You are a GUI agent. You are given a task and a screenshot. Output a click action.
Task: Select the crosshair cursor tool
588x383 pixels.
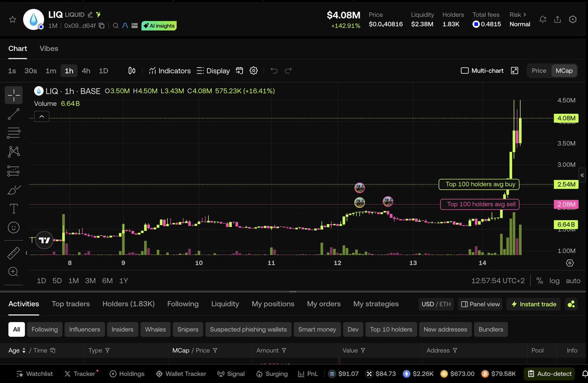(14, 95)
